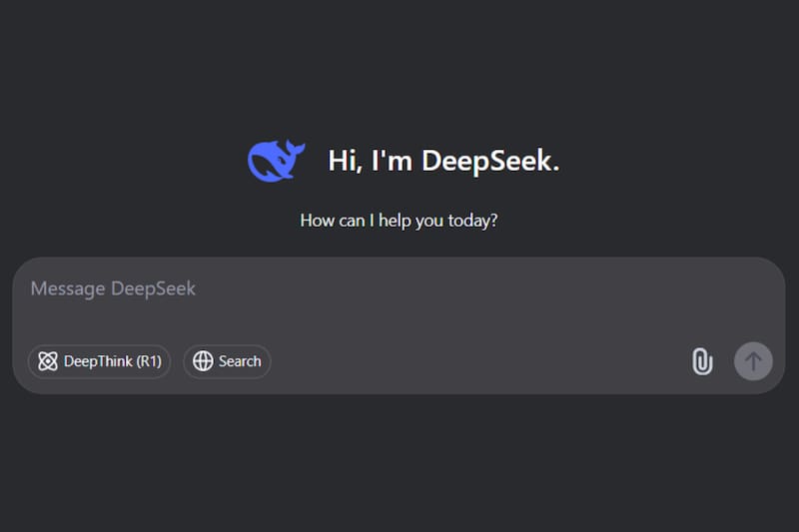The height and width of the screenshot is (532, 799).
Task: Click empty space between Search and paperclip
Action: pyautogui.click(x=479, y=361)
